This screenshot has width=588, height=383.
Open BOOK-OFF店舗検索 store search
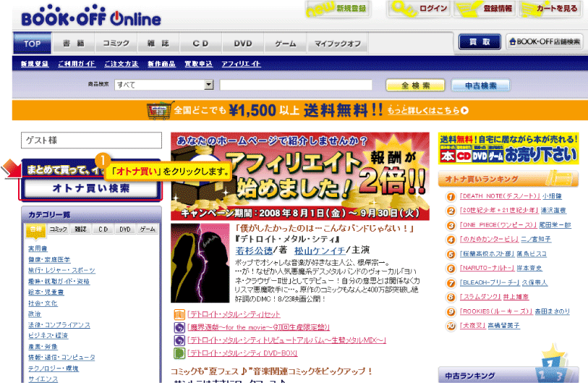click(x=545, y=42)
